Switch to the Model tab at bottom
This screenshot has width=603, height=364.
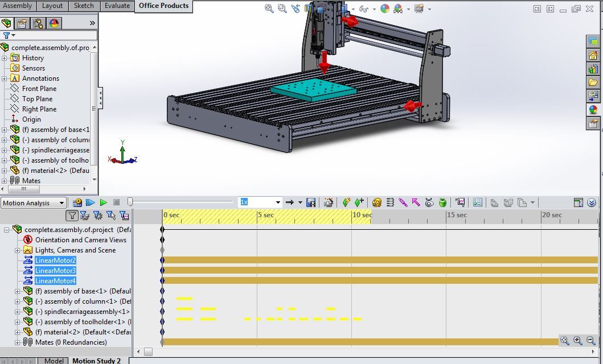click(54, 360)
